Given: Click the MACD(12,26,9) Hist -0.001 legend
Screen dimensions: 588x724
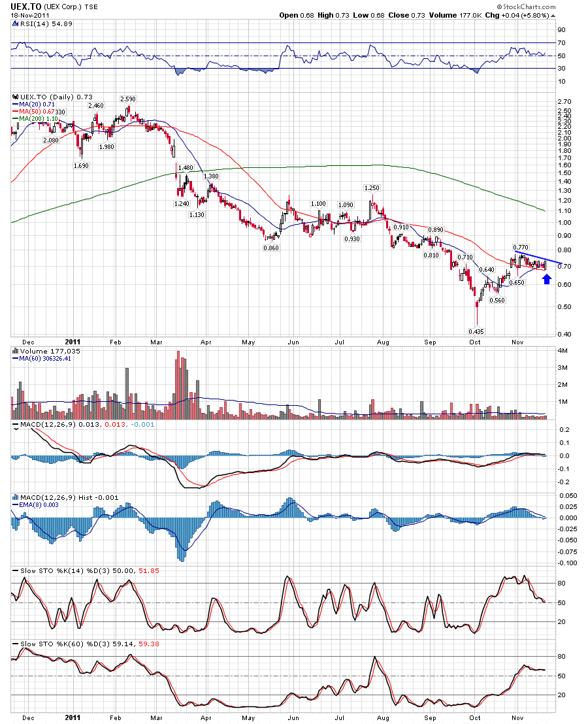Looking at the screenshot, I should click(x=69, y=498).
